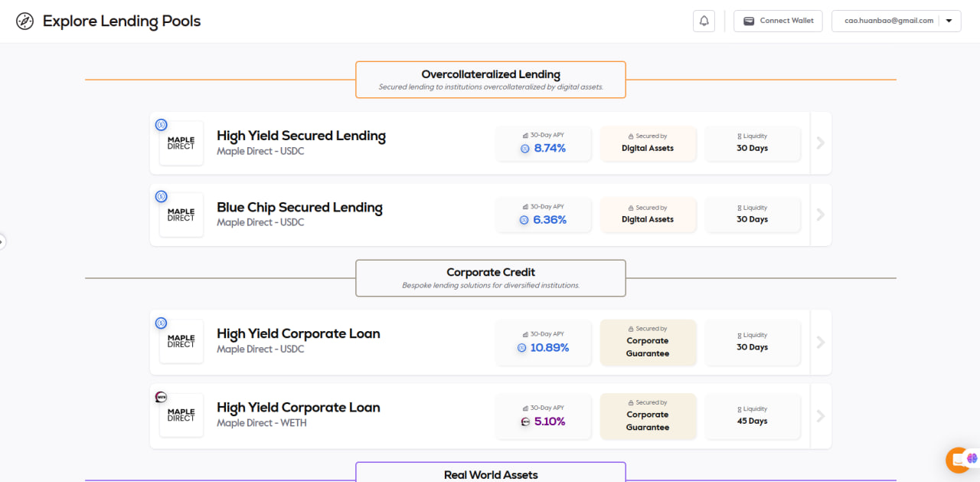The image size is (980, 482).
Task: Select the Overcollateralized Lending section header
Action: pyautogui.click(x=490, y=80)
